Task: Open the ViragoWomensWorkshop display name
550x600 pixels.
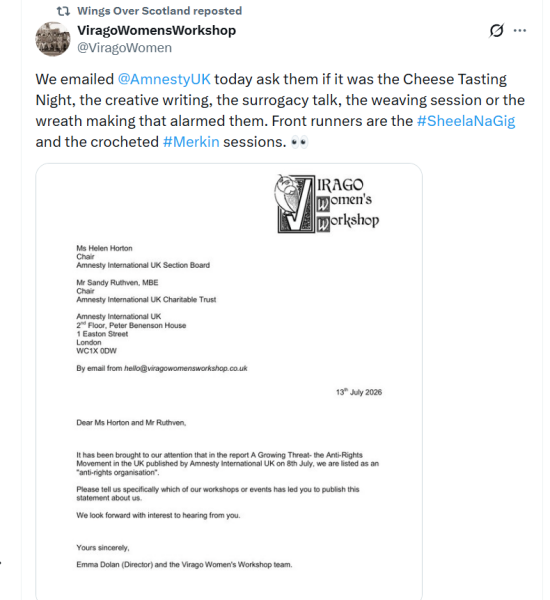Action: click(157, 30)
